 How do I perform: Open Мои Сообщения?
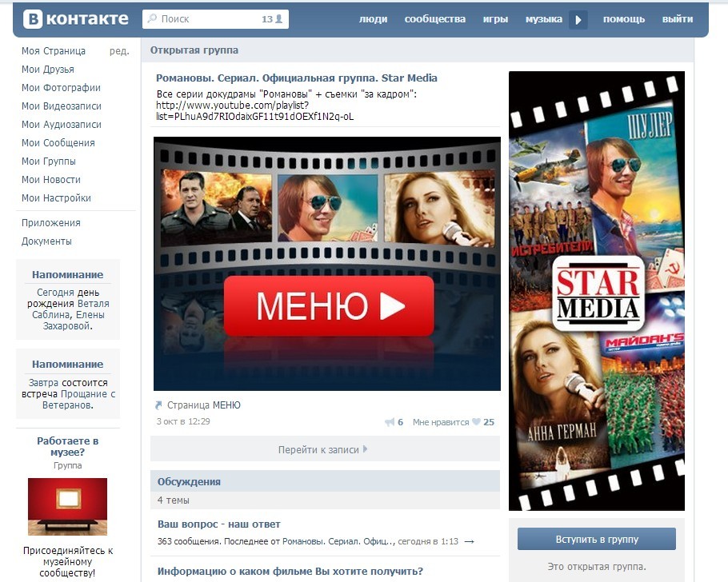coord(58,143)
